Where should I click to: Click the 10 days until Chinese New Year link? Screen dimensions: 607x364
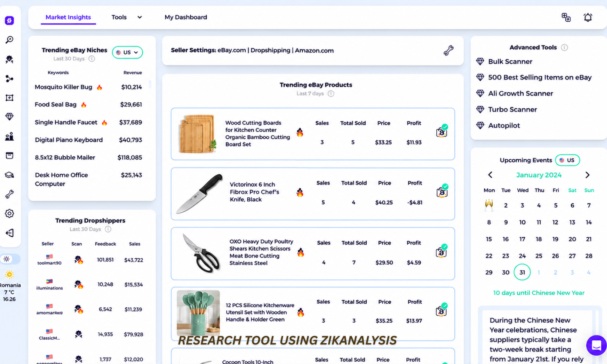539,293
